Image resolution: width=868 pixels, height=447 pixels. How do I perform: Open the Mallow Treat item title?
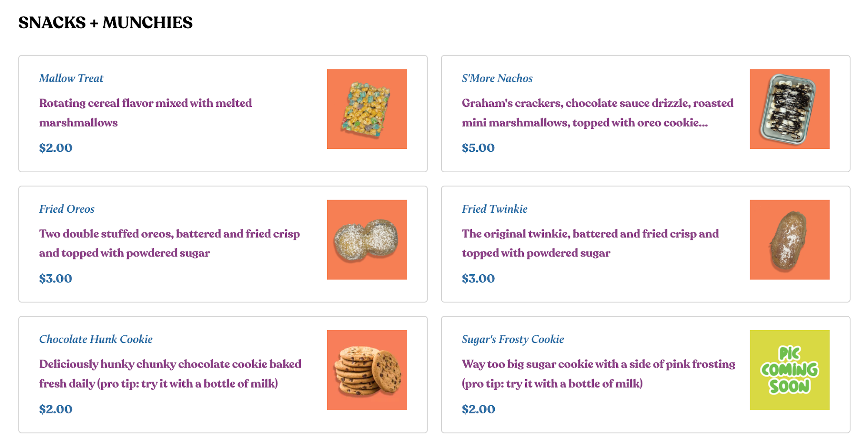pos(71,79)
